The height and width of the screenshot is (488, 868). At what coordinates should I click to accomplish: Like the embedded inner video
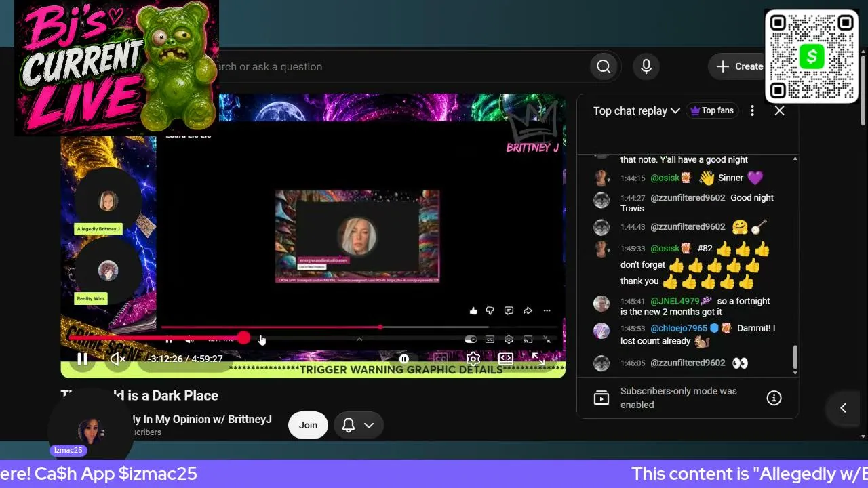[473, 310]
